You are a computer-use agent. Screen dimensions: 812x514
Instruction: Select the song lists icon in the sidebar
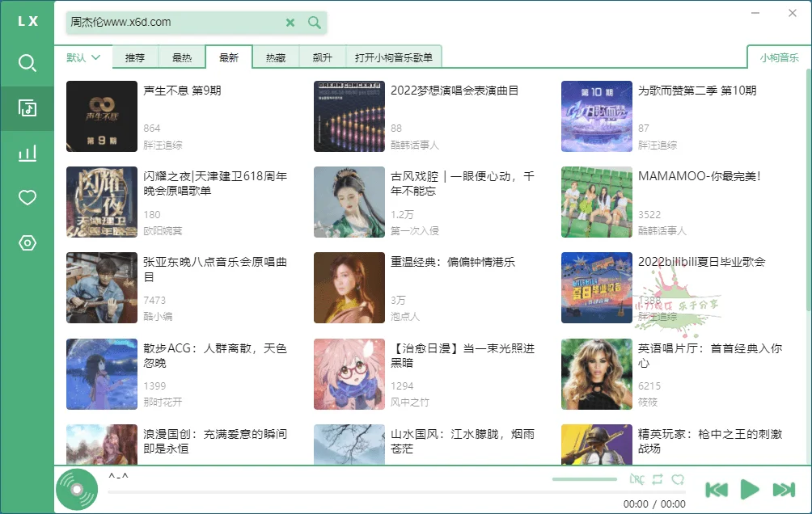(x=27, y=107)
